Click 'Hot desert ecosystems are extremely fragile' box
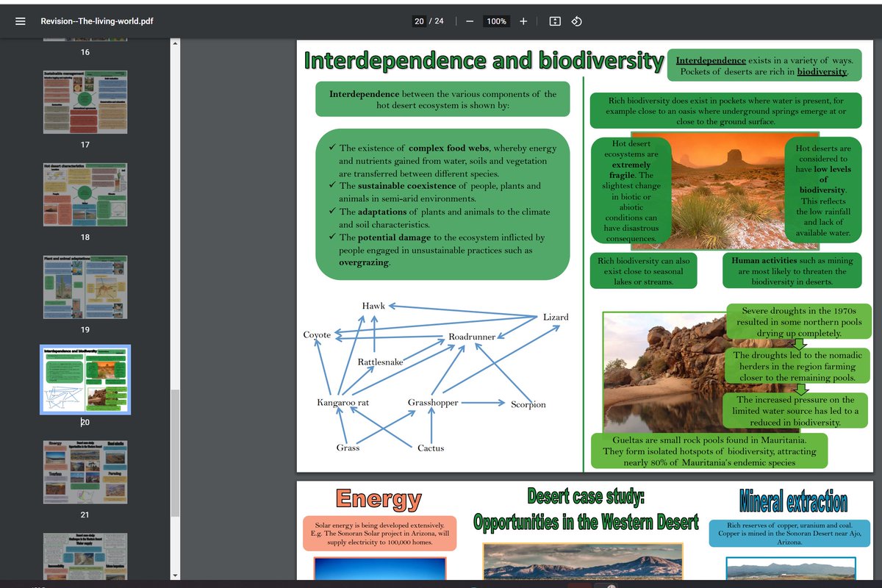Image resolution: width=882 pixels, height=588 pixels. [631, 191]
